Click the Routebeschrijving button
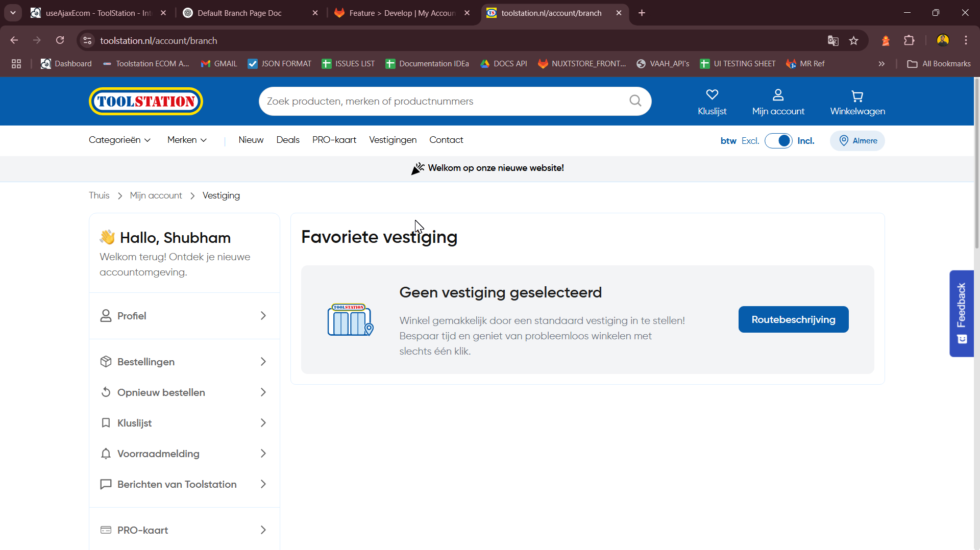 793,319
